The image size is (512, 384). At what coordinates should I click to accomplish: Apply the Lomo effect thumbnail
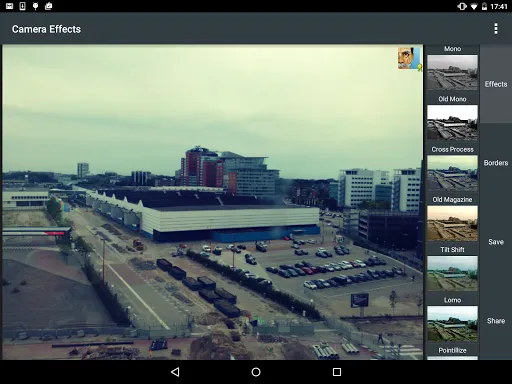click(452, 324)
